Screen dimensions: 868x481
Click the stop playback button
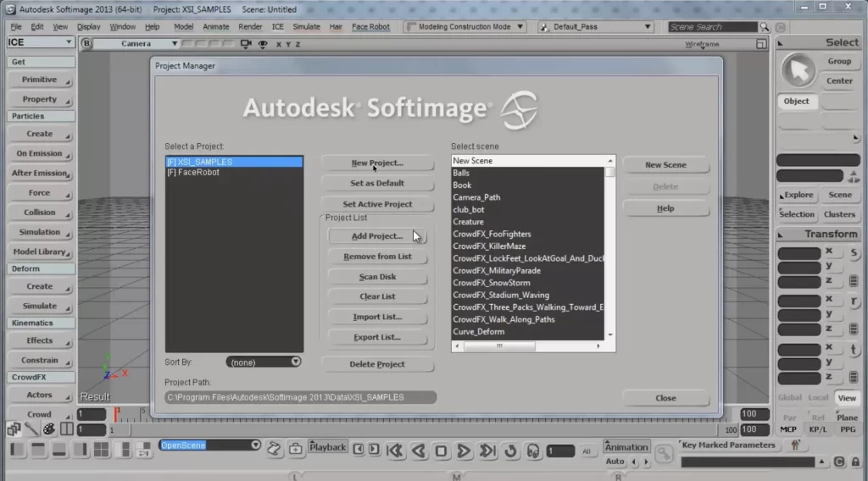441,451
